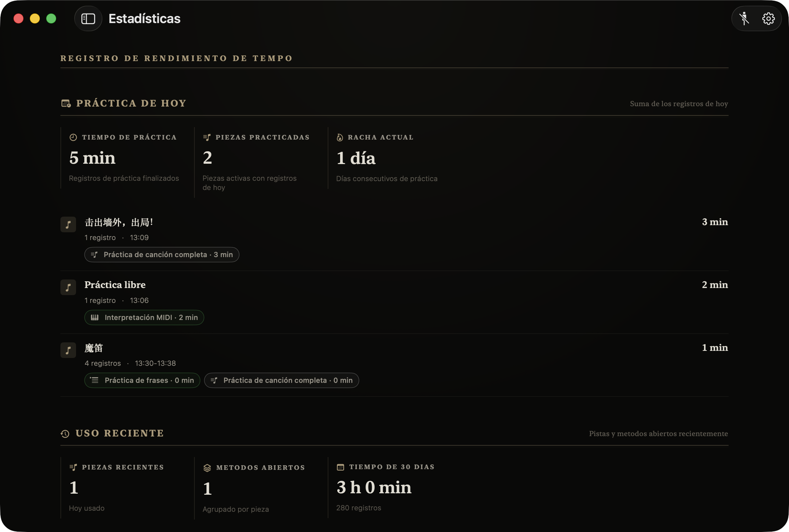Image resolution: width=789 pixels, height=532 pixels.
Task: Click the music note icon beside Práctica libre
Action: point(68,287)
